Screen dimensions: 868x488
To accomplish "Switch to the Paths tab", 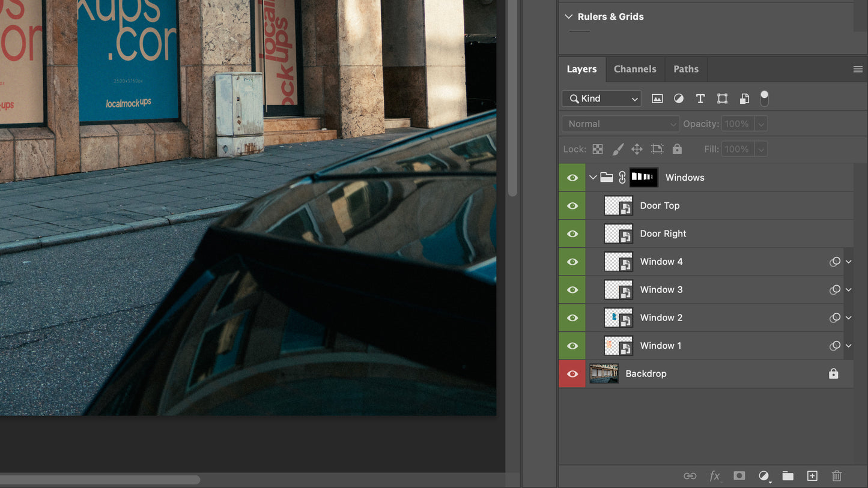I will (686, 69).
